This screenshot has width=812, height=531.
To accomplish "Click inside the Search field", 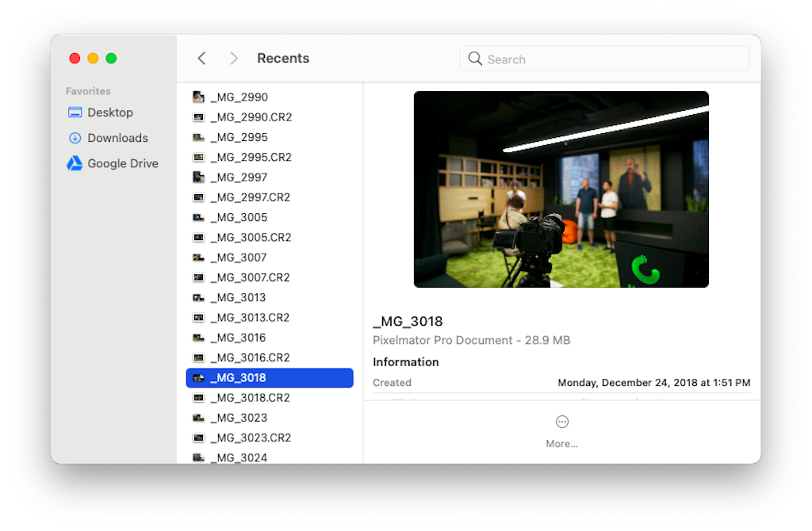I will pyautogui.click(x=604, y=58).
